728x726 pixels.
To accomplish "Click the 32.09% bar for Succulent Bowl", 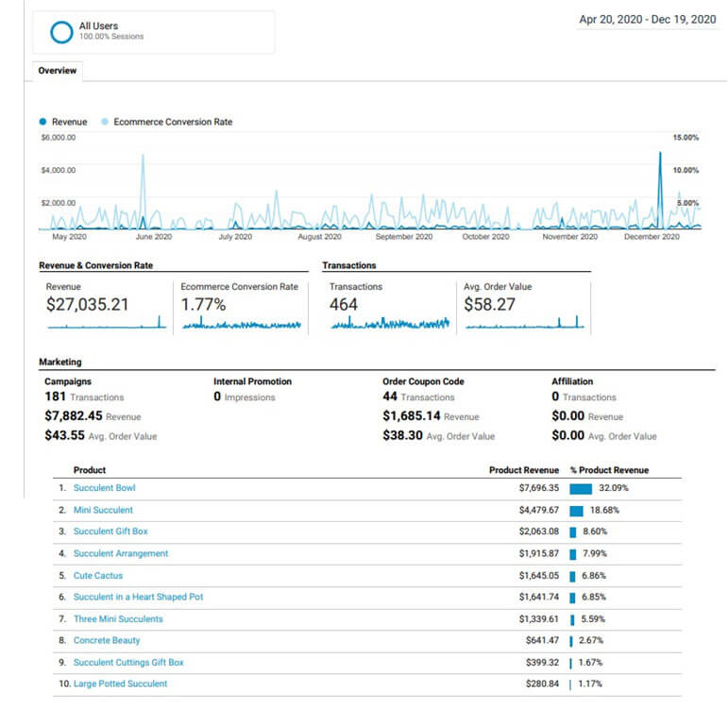I will (x=581, y=489).
